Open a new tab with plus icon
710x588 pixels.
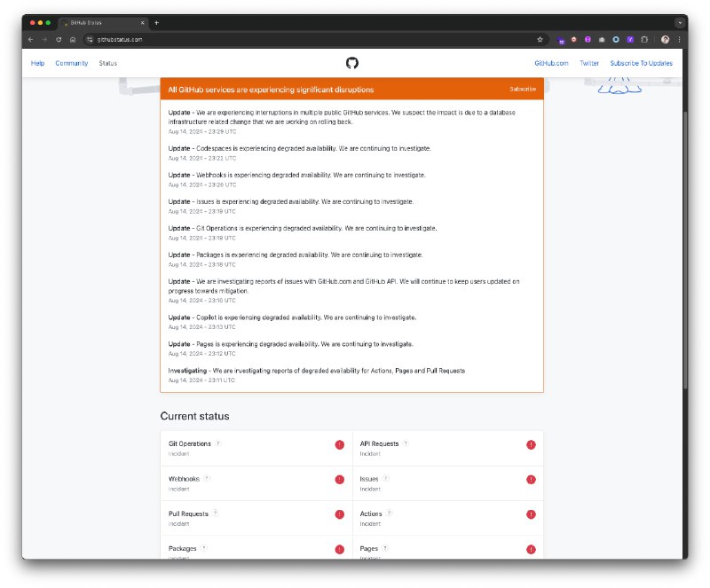tap(157, 23)
